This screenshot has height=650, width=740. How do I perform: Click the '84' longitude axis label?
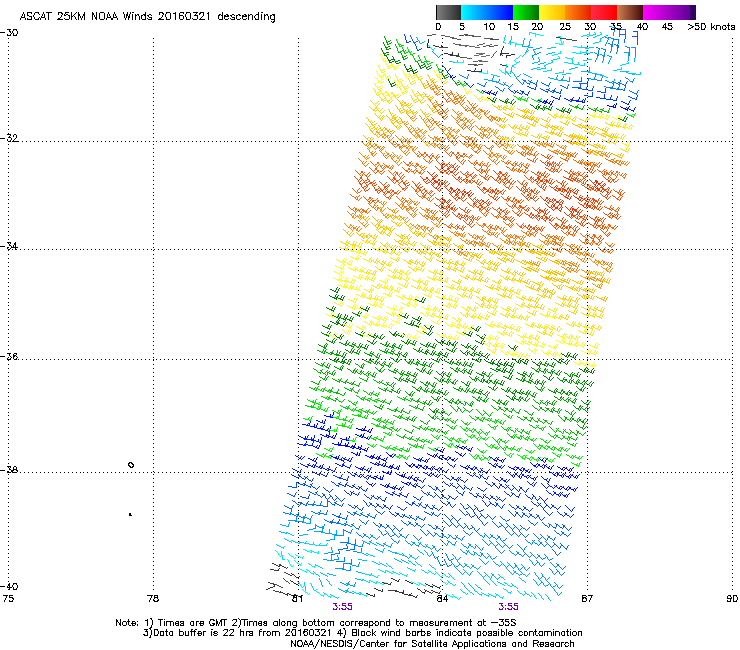442,599
